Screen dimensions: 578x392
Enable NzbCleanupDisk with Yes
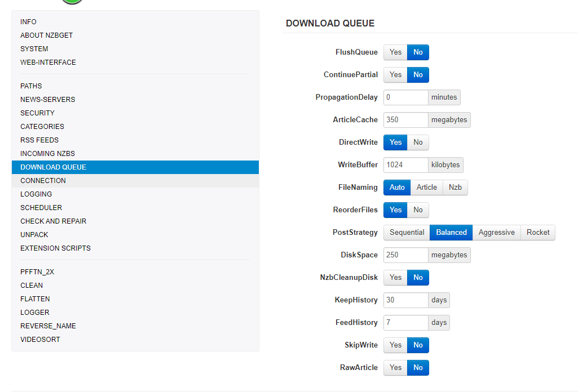[395, 278]
